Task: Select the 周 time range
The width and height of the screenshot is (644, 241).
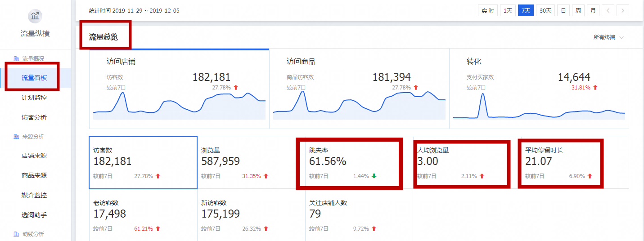Action: [578, 10]
